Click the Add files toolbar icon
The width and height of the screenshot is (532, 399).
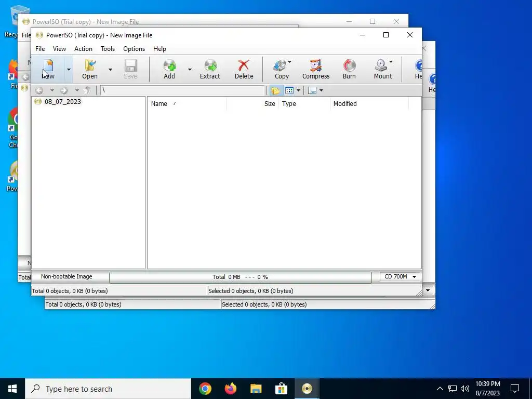[169, 69]
